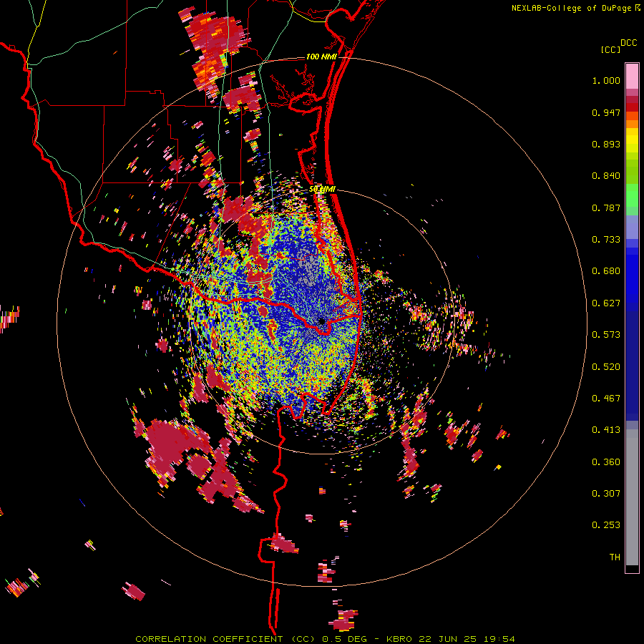The height and width of the screenshot is (644, 644).
Task: Click the 0.627 value on color scale
Action: click(606, 303)
